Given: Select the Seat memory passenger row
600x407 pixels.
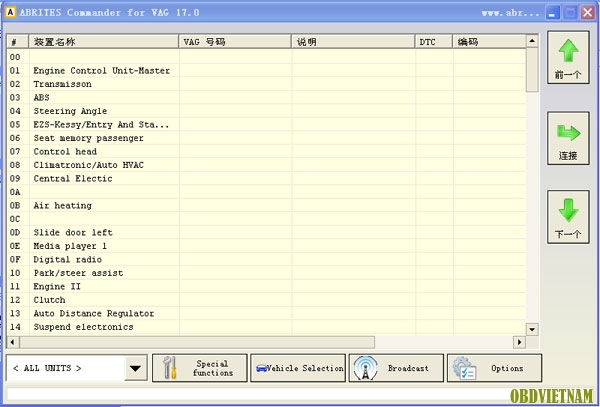Looking at the screenshot, I should (266, 138).
